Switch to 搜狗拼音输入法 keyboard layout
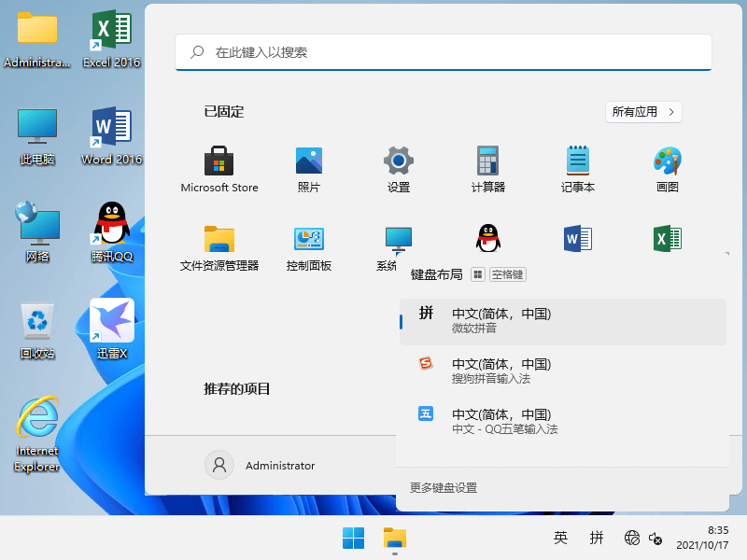This screenshot has height=560, width=747. [x=563, y=371]
